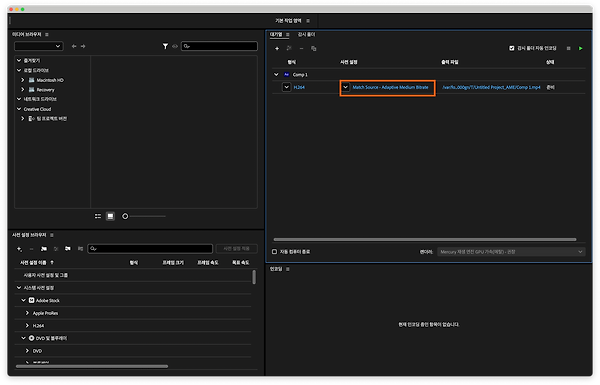Viewport: 600px width, 385px height.
Task: Click the frame rate column header
Action: coord(208,263)
